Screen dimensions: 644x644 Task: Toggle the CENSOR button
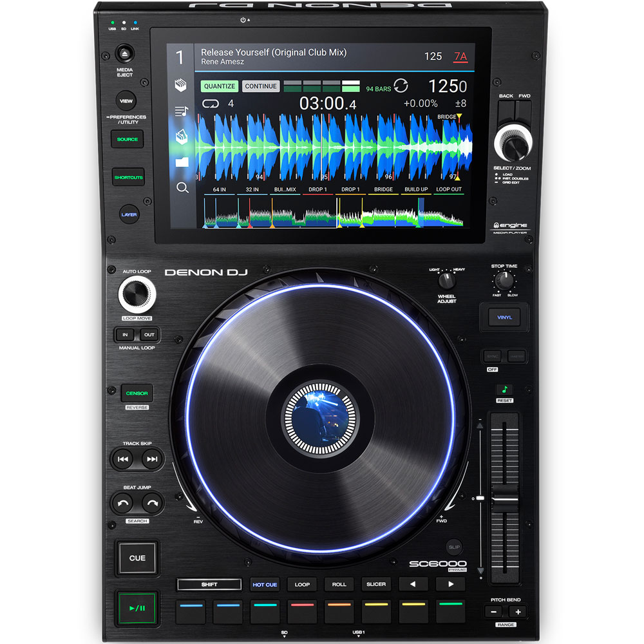137,393
